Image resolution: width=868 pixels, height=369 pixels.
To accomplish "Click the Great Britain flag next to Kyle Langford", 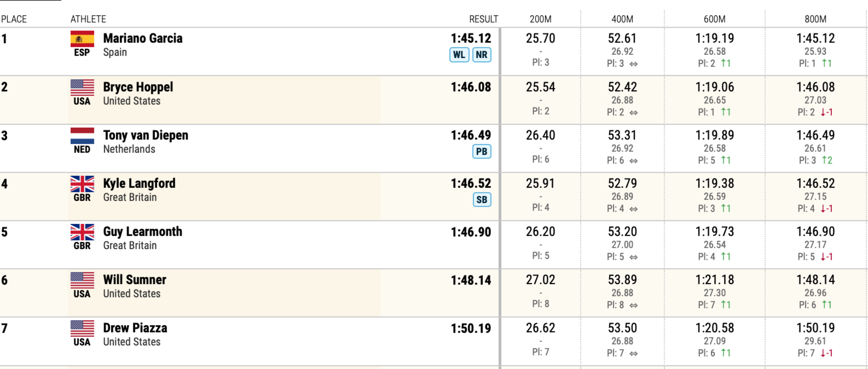I will 82,184.
